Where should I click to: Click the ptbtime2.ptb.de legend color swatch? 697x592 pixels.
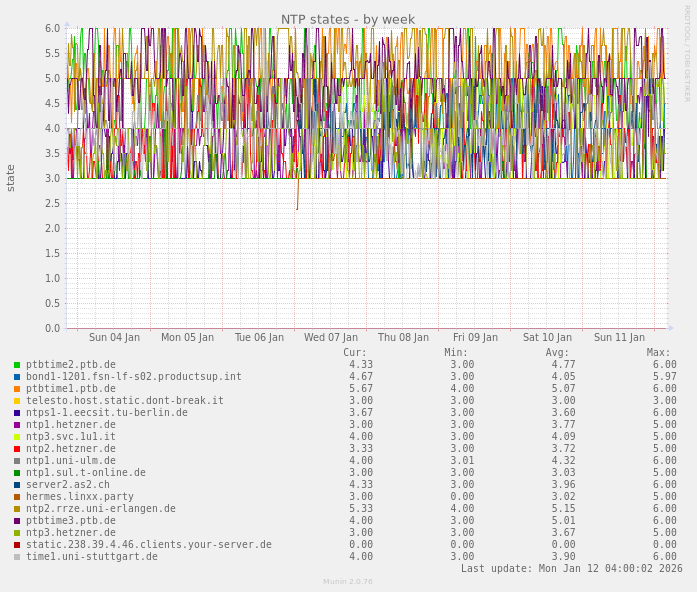click(17, 365)
